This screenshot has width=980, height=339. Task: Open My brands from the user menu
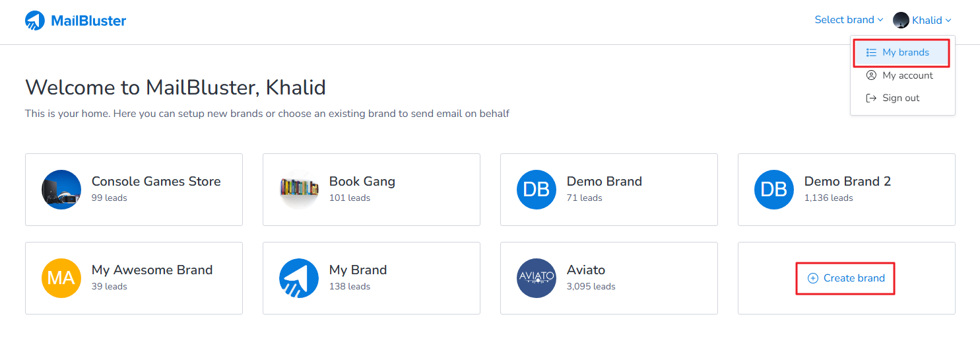tap(905, 52)
